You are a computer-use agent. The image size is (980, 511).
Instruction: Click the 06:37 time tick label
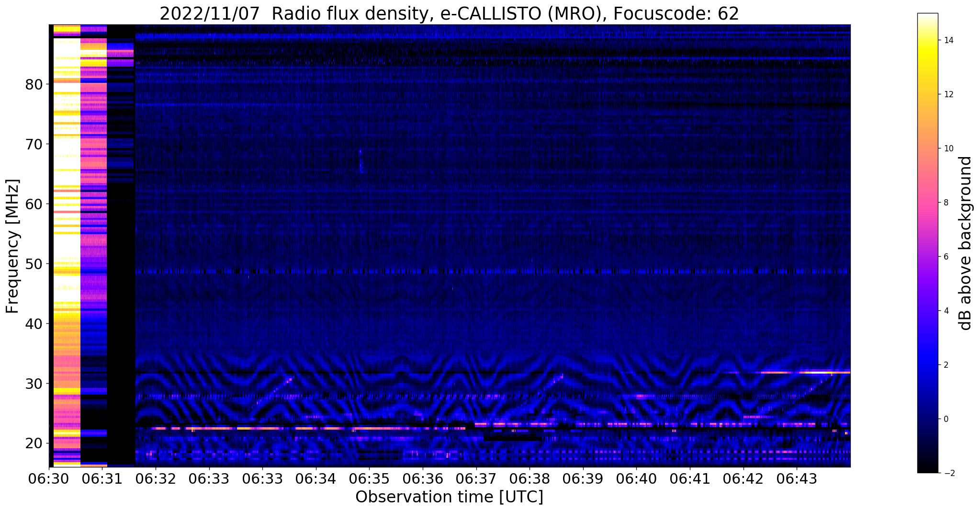click(476, 479)
